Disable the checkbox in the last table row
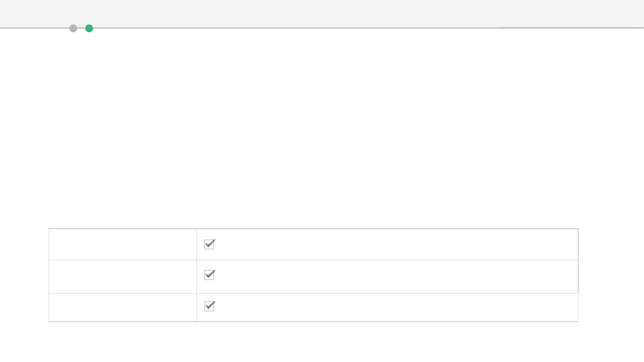 click(x=210, y=306)
